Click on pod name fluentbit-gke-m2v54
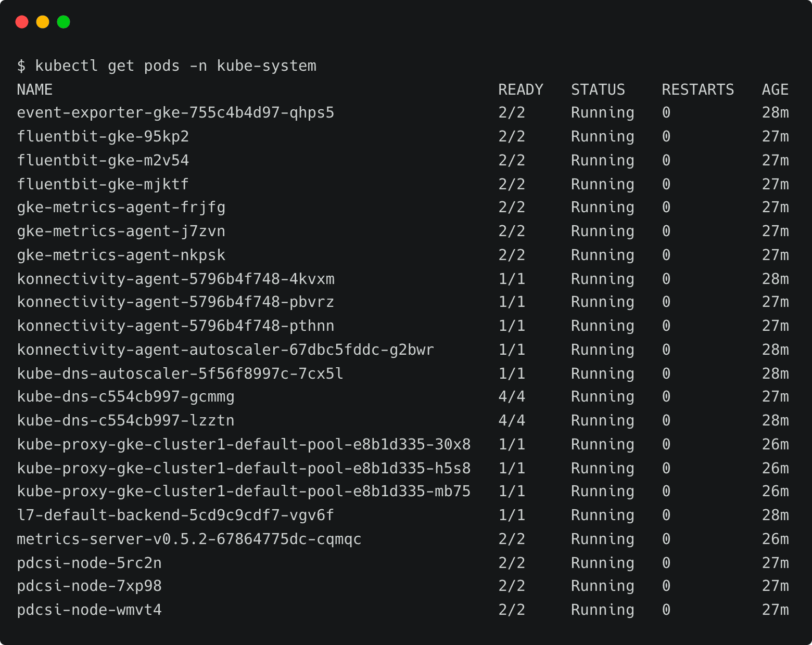Screen dimensions: 812x645 (103, 160)
